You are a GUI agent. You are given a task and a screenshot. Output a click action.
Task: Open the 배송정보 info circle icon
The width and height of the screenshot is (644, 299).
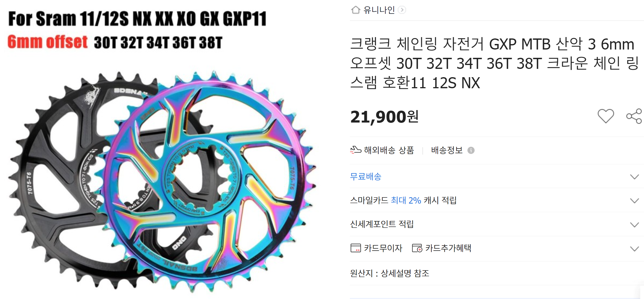(471, 150)
